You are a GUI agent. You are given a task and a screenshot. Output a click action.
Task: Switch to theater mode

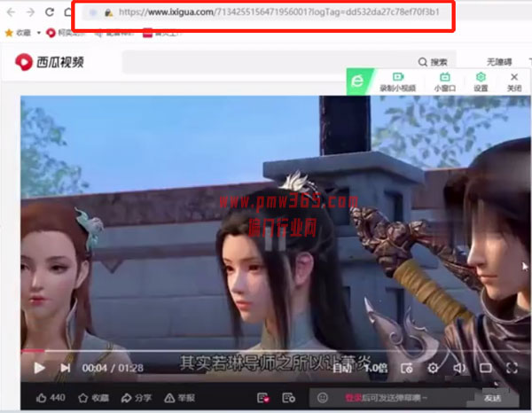[486, 368]
